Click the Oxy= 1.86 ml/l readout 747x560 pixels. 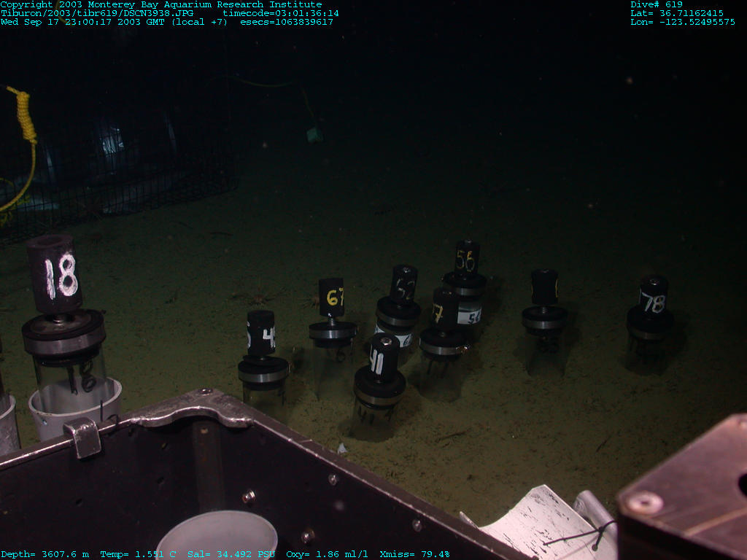(x=327, y=554)
